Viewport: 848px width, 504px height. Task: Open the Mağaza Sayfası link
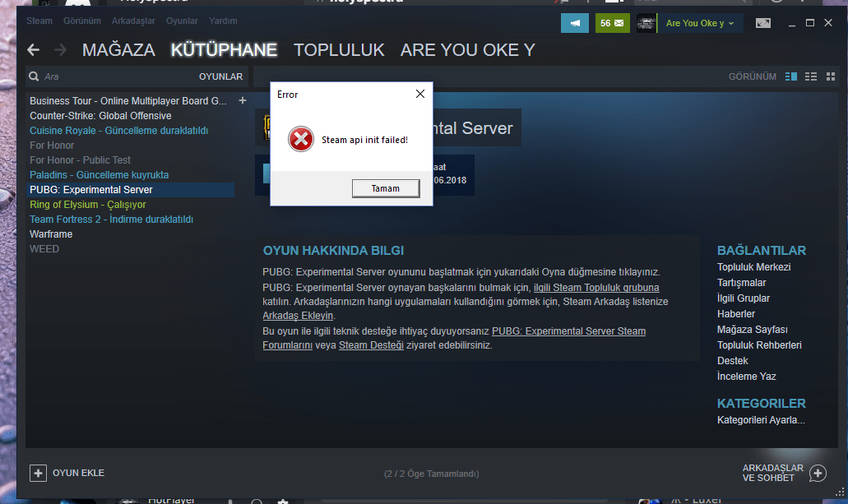(753, 330)
